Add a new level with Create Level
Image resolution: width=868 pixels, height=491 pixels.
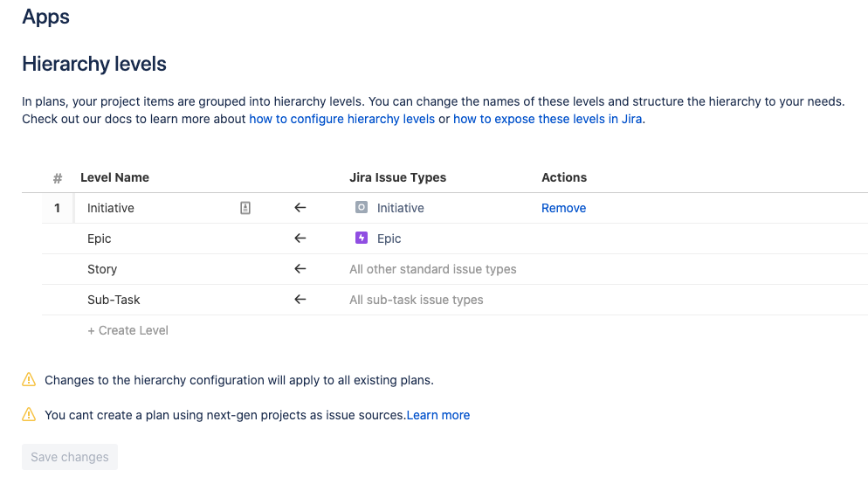pyautogui.click(x=127, y=330)
